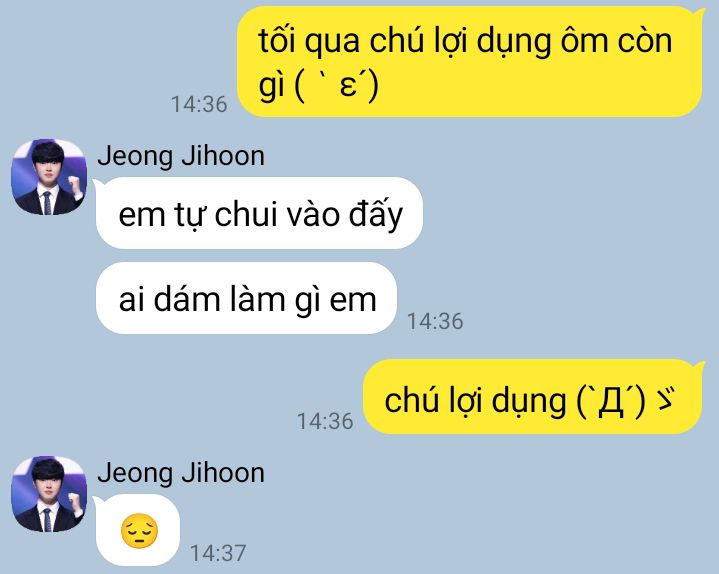Click the 14:37 timestamp by the emoji bubble

click(218, 553)
